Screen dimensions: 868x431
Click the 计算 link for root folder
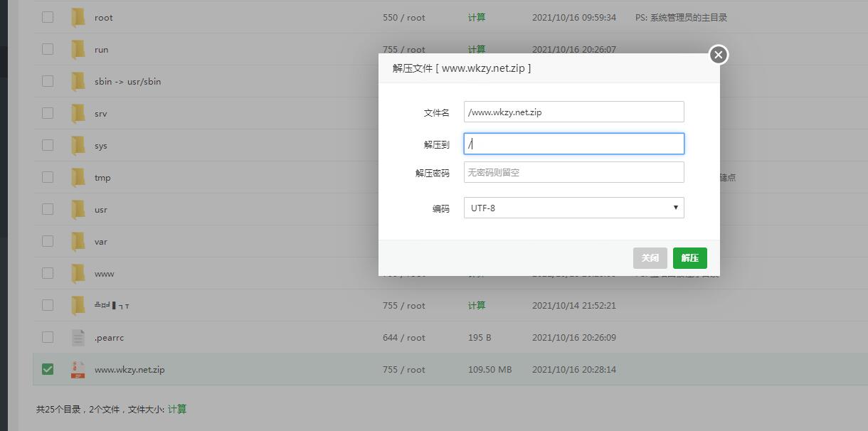click(477, 17)
